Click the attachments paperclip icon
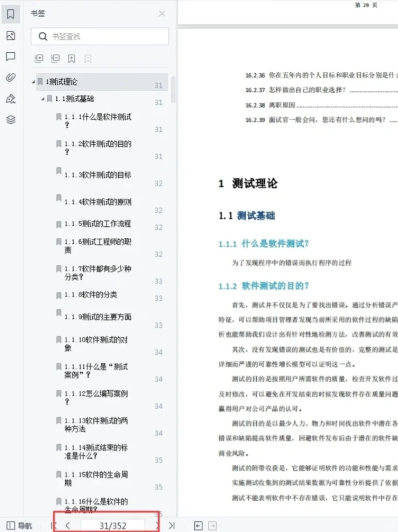 tap(11, 77)
